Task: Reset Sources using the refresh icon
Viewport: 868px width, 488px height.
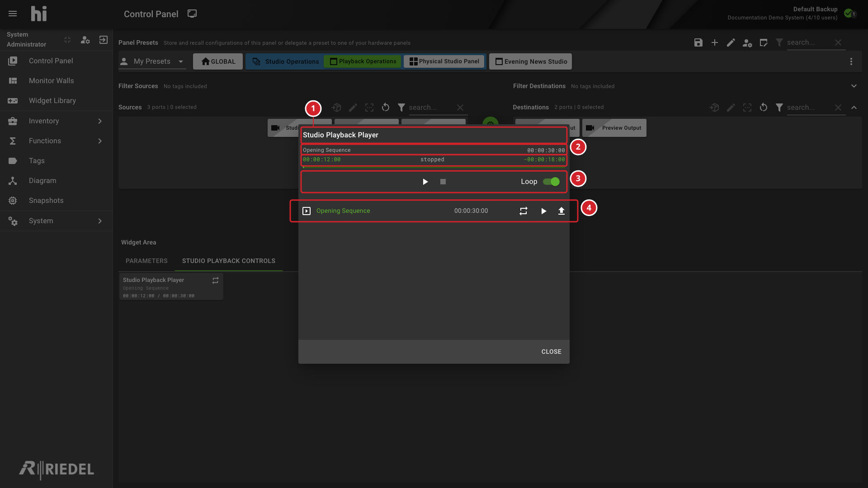Action: click(386, 108)
